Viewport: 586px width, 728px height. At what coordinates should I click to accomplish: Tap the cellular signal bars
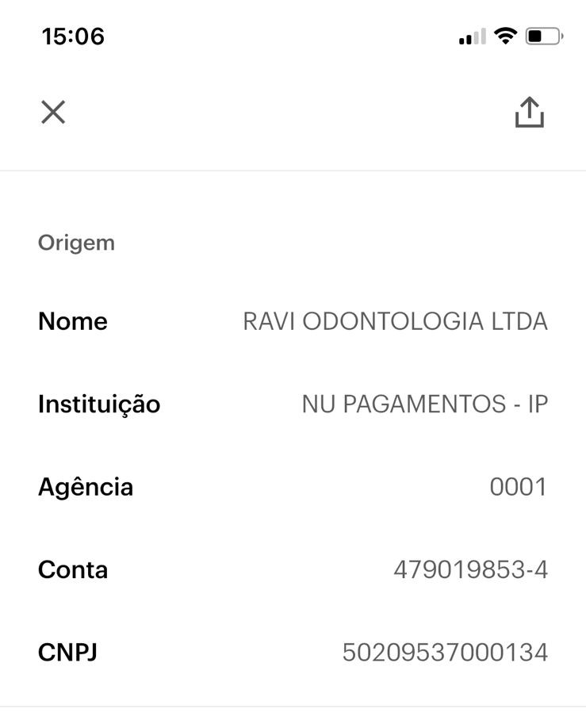[472, 37]
